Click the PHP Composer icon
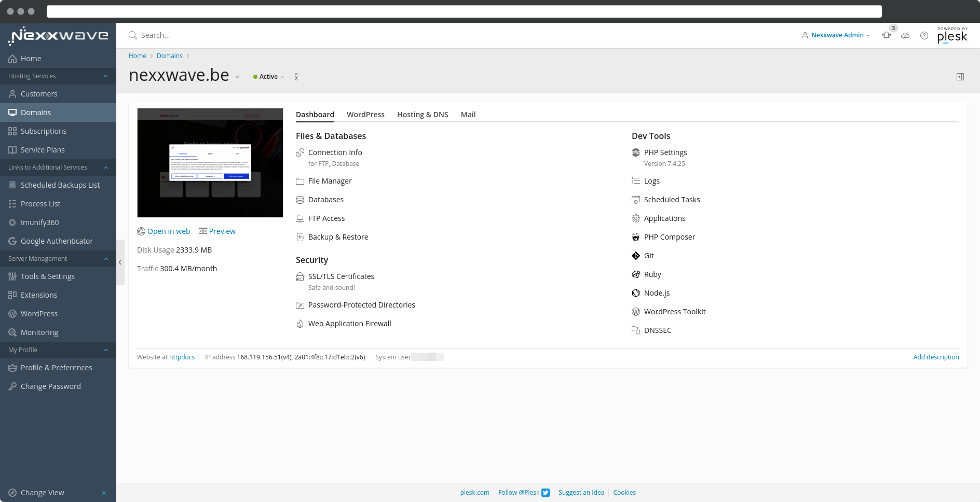Screen dimensions: 980x502 636,237
